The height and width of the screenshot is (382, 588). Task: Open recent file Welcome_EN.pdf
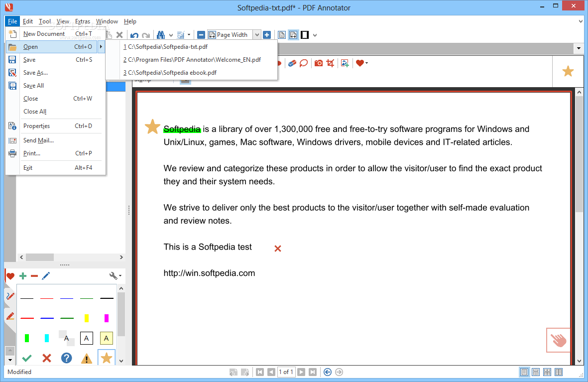pos(192,60)
